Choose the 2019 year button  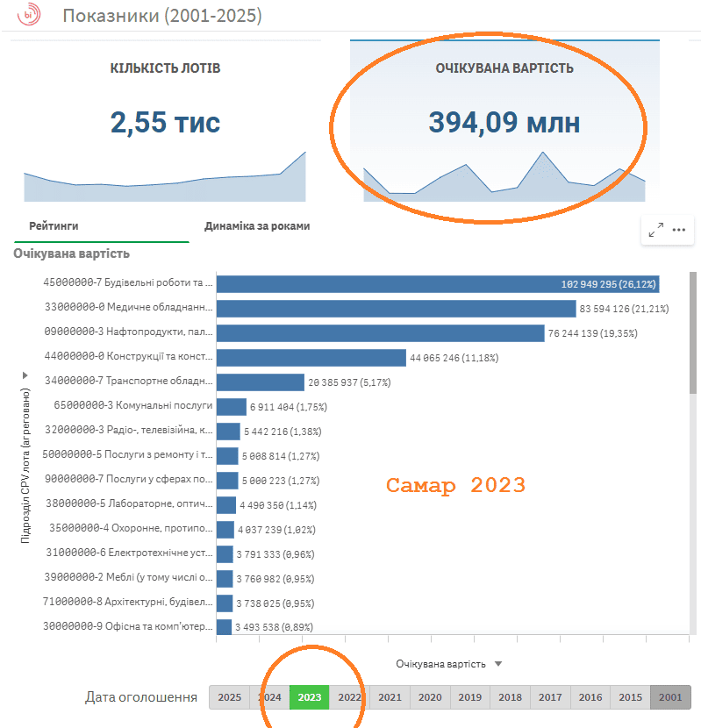coord(469,698)
